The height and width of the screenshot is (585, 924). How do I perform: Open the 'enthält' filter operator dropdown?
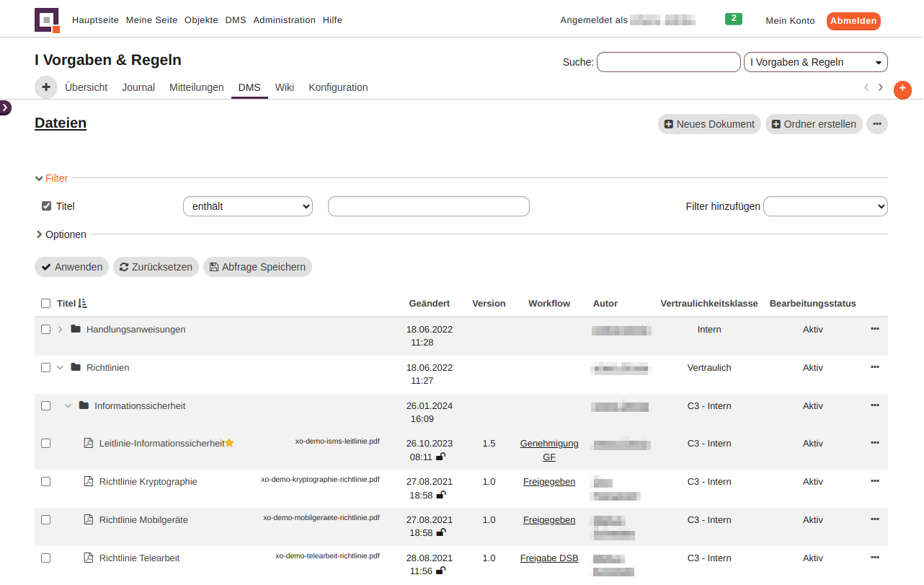248,206
